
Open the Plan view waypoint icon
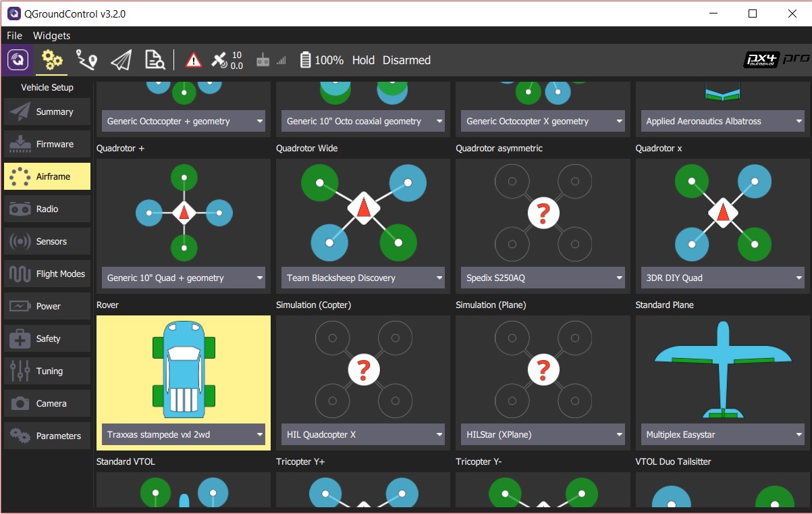tap(86, 60)
